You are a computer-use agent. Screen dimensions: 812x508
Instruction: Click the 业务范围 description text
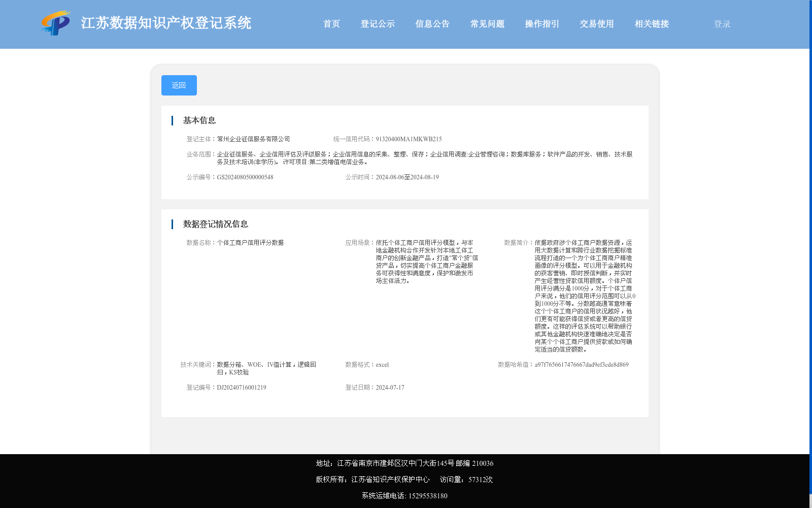point(425,158)
